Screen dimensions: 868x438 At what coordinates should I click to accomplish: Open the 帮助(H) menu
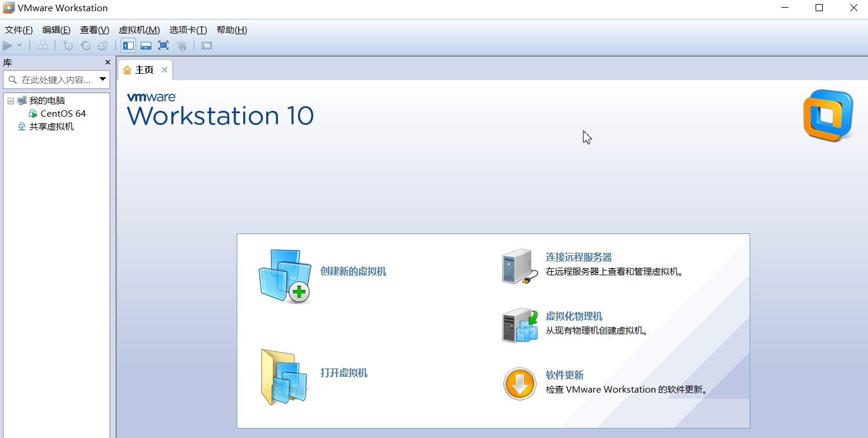click(x=232, y=30)
